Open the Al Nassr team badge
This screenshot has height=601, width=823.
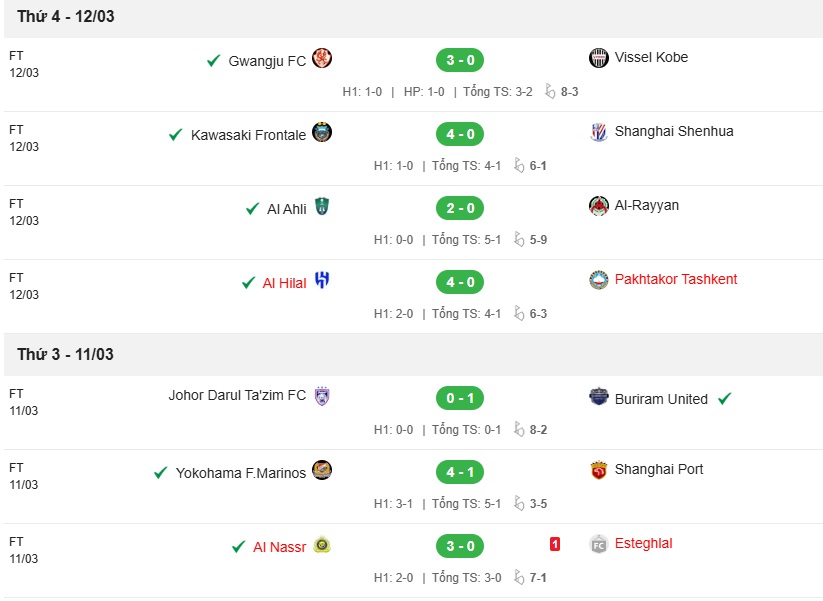click(x=322, y=544)
